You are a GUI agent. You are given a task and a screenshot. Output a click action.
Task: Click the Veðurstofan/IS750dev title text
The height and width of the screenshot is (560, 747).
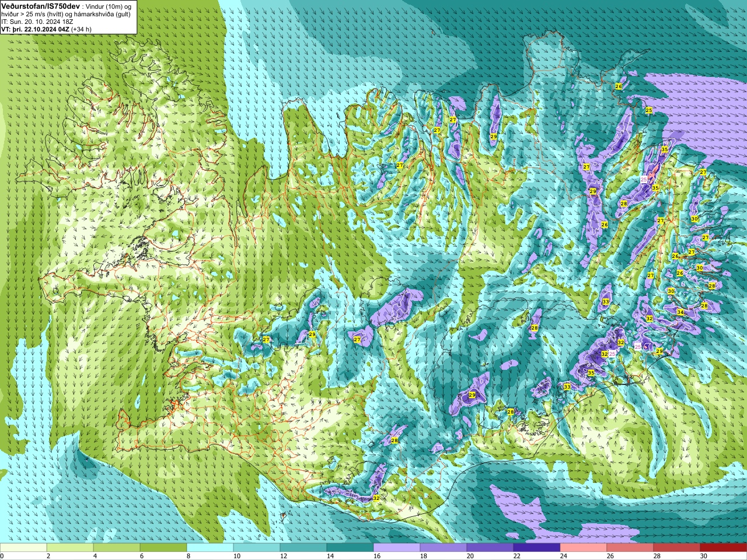coord(41,5)
